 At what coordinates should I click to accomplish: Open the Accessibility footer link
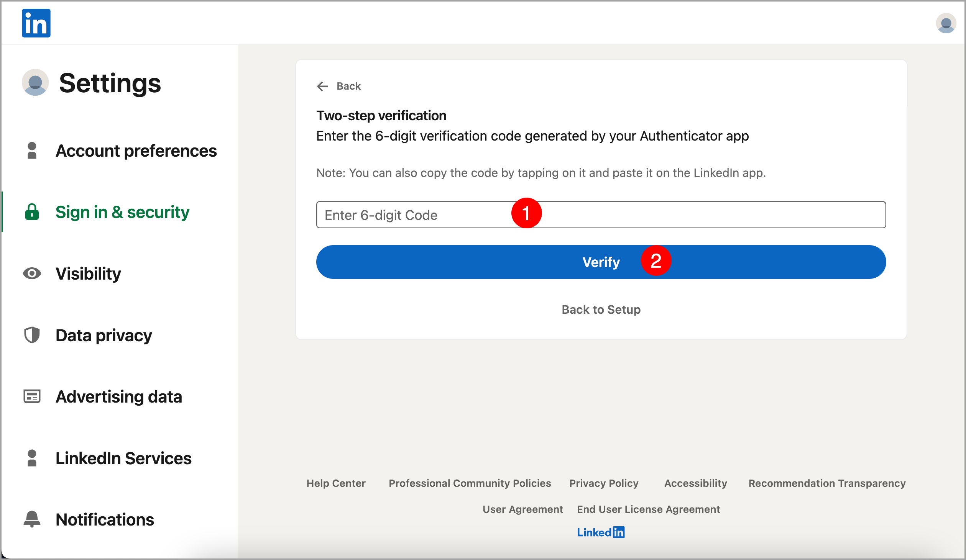coord(696,483)
